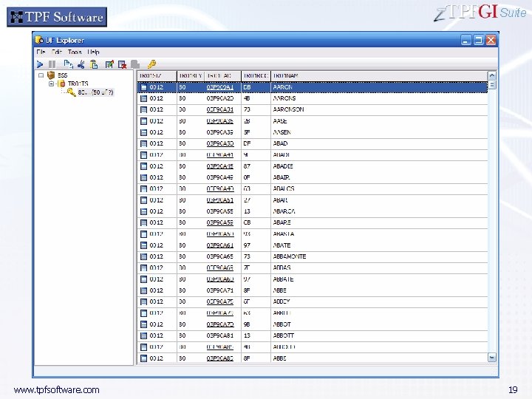Viewport: 532px width, 399px height.
Task: Click the record icon in the AARON row
Action: tap(144, 87)
